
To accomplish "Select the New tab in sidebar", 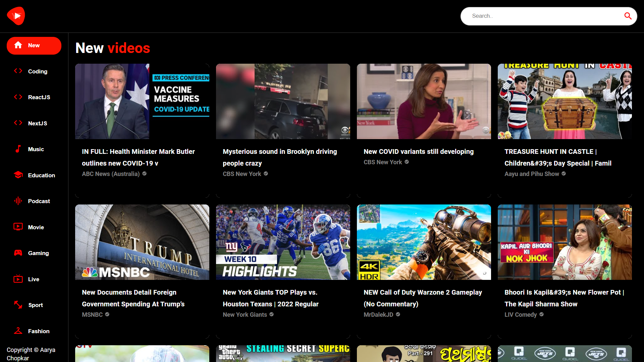I will (34, 46).
